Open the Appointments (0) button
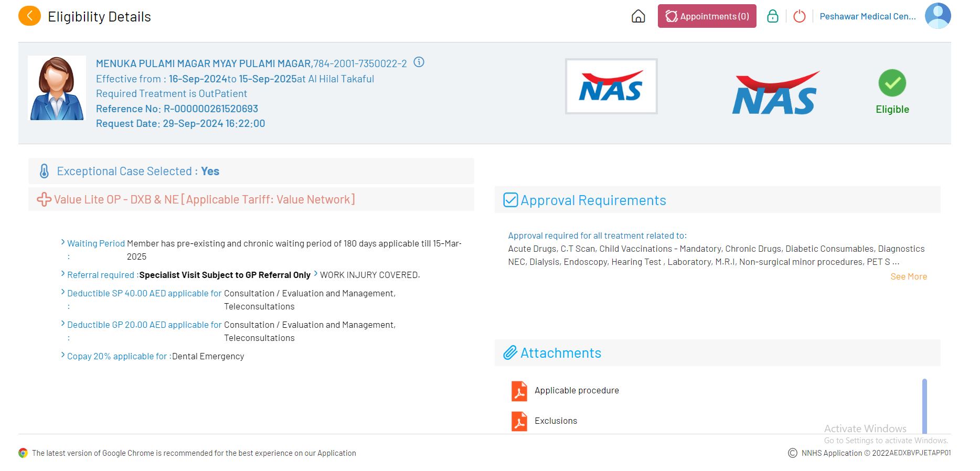 pos(707,16)
